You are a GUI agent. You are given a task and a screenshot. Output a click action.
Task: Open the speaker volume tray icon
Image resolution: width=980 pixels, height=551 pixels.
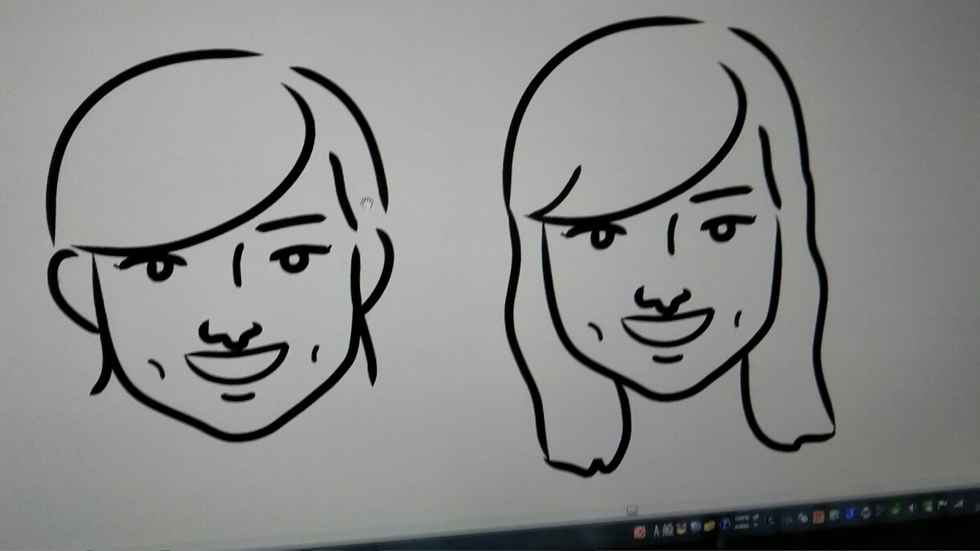coord(911,508)
